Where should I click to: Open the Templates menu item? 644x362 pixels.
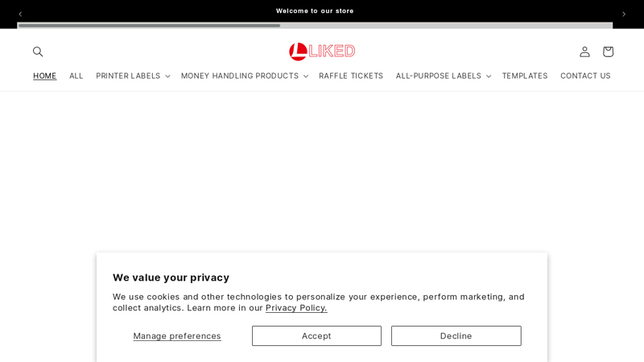click(x=525, y=76)
